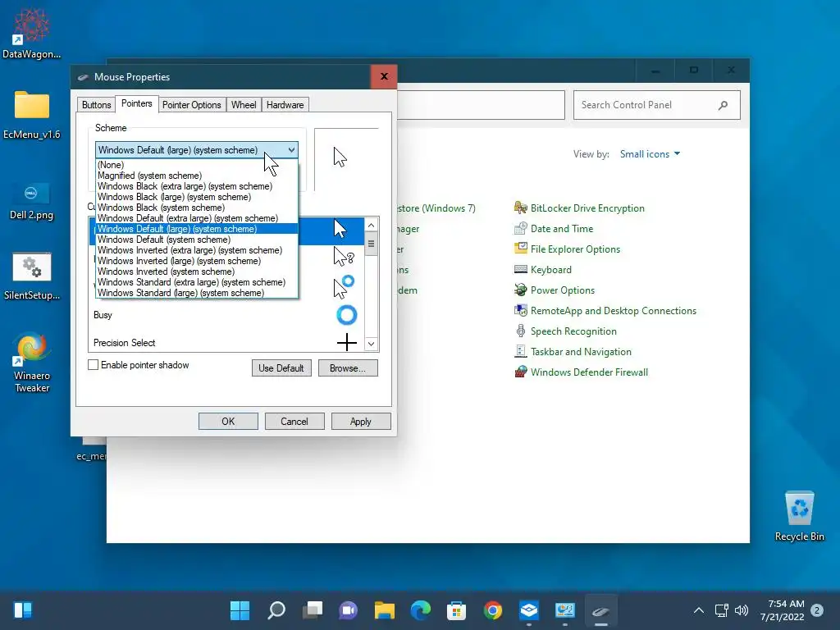The width and height of the screenshot is (840, 630).
Task: Open the Date and Time link
Action: pos(561,229)
